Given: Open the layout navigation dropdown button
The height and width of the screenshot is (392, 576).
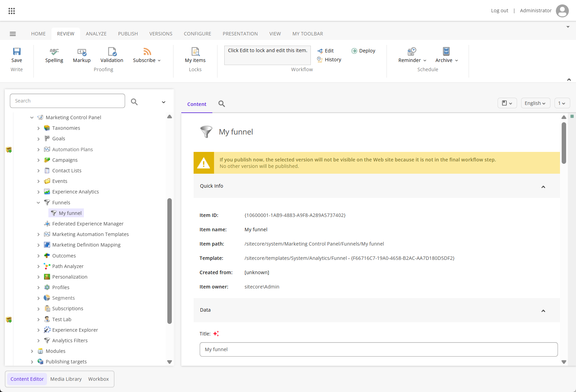Looking at the screenshot, I should [507, 103].
